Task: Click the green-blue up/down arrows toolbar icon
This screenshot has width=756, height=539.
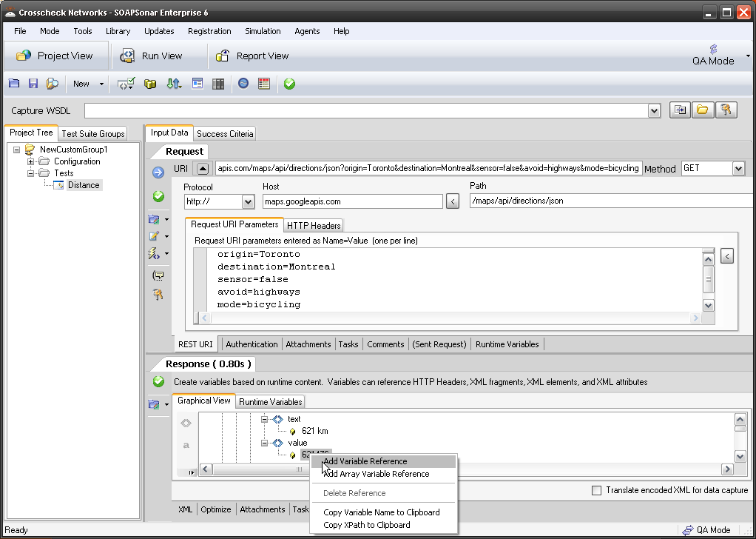Action: pyautogui.click(x=174, y=84)
